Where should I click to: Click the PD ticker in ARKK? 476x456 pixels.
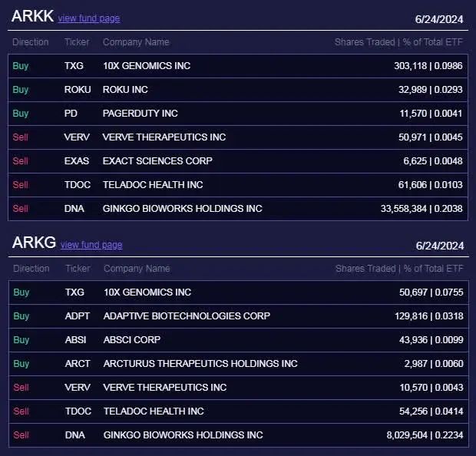(71, 114)
